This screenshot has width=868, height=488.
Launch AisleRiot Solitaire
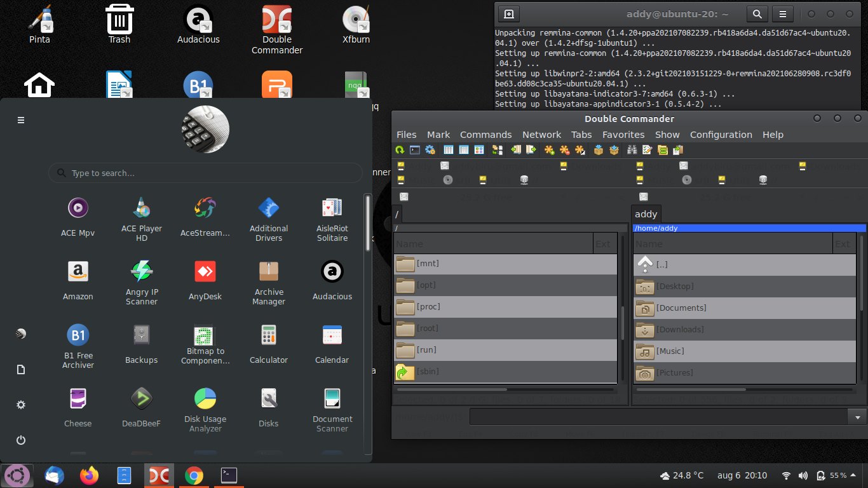(x=332, y=219)
